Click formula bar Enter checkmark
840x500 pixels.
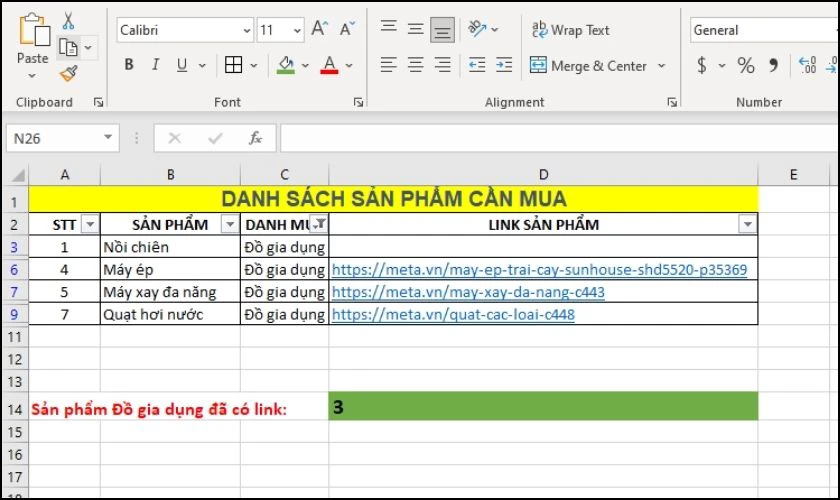pyautogui.click(x=215, y=138)
